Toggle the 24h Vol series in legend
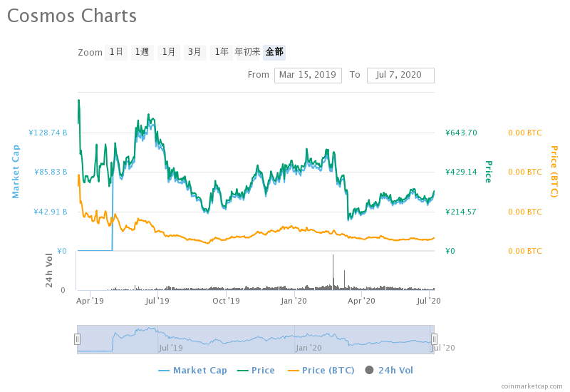This screenshot has height=392, width=570. (x=389, y=371)
